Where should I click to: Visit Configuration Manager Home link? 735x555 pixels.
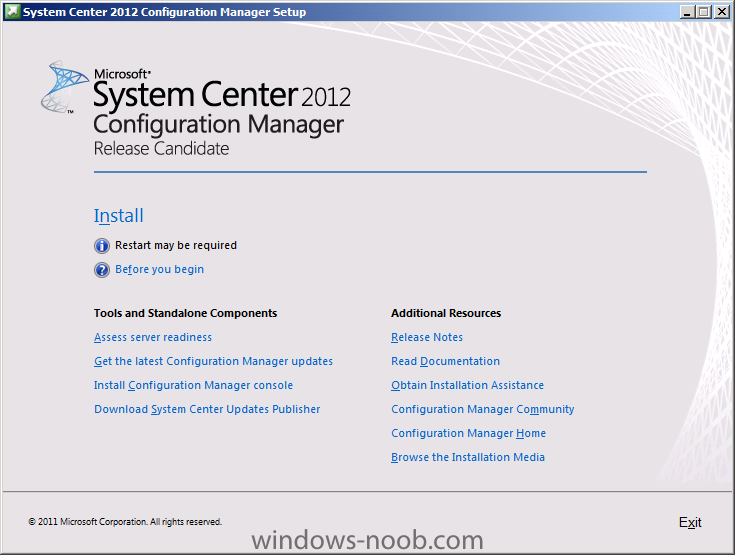468,433
